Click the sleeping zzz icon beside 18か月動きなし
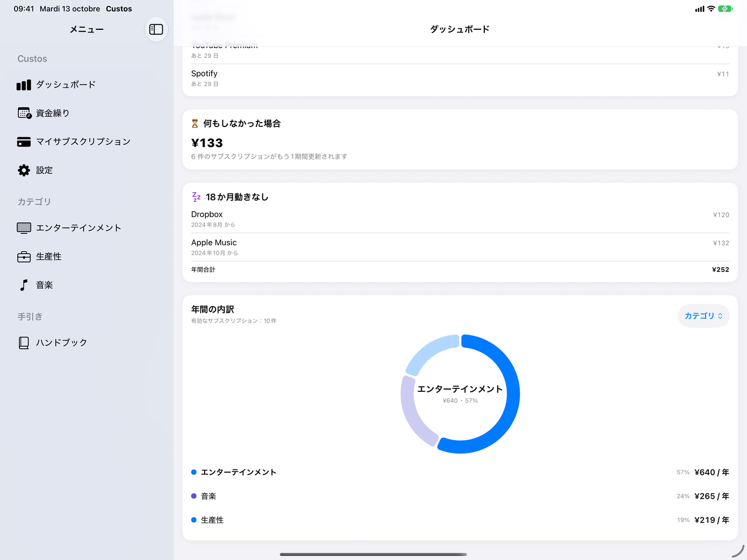This screenshot has width=747, height=560. pyautogui.click(x=196, y=197)
